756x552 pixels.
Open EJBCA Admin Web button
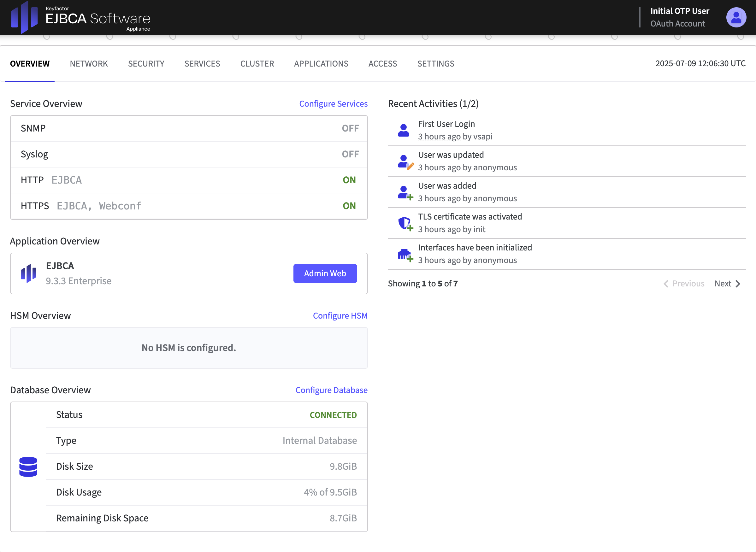point(325,273)
